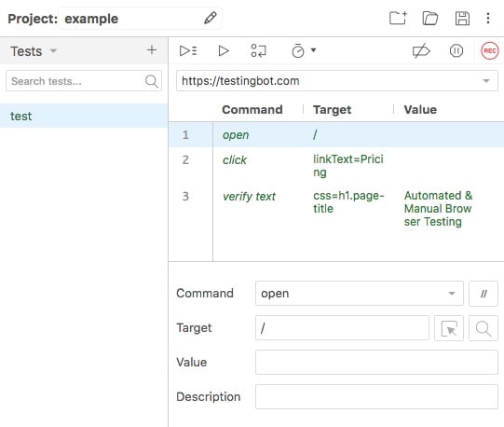Toggle comment on the command
Image resolution: width=504 pixels, height=427 pixels.
484,294
